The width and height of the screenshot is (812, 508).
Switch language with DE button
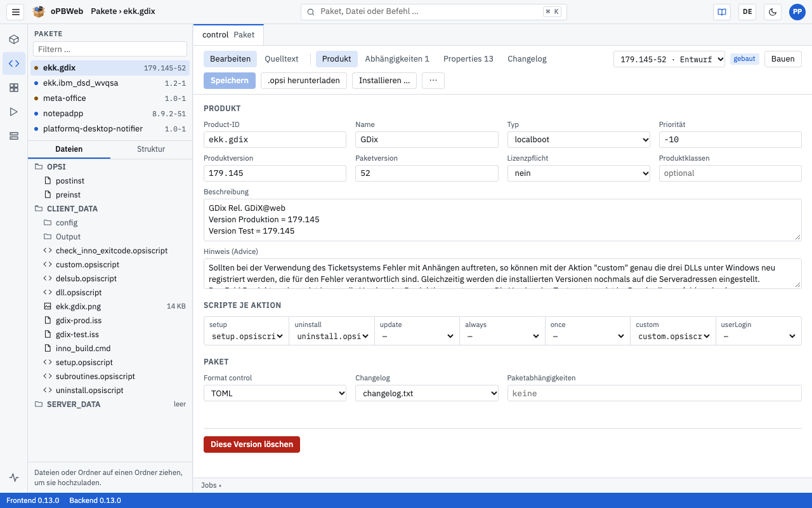[x=747, y=11]
